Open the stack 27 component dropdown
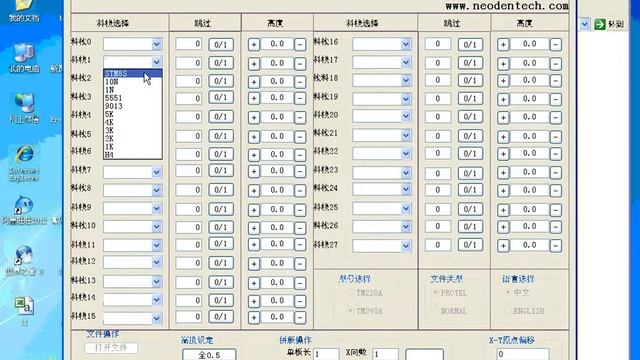This screenshot has height=360, width=640. pyautogui.click(x=406, y=246)
